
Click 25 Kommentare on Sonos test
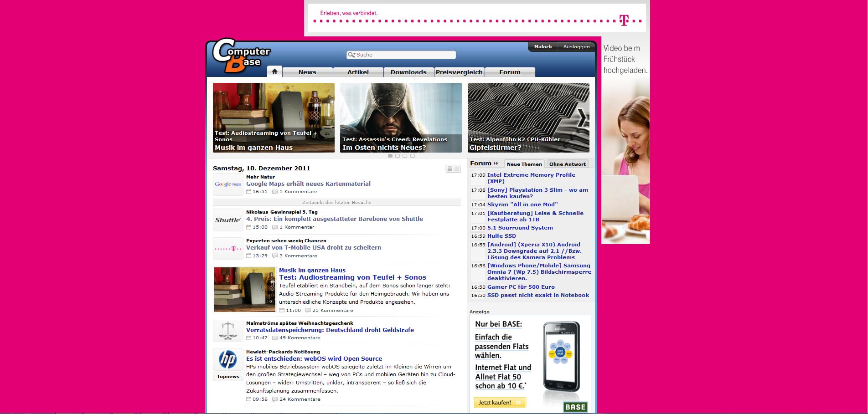click(333, 311)
